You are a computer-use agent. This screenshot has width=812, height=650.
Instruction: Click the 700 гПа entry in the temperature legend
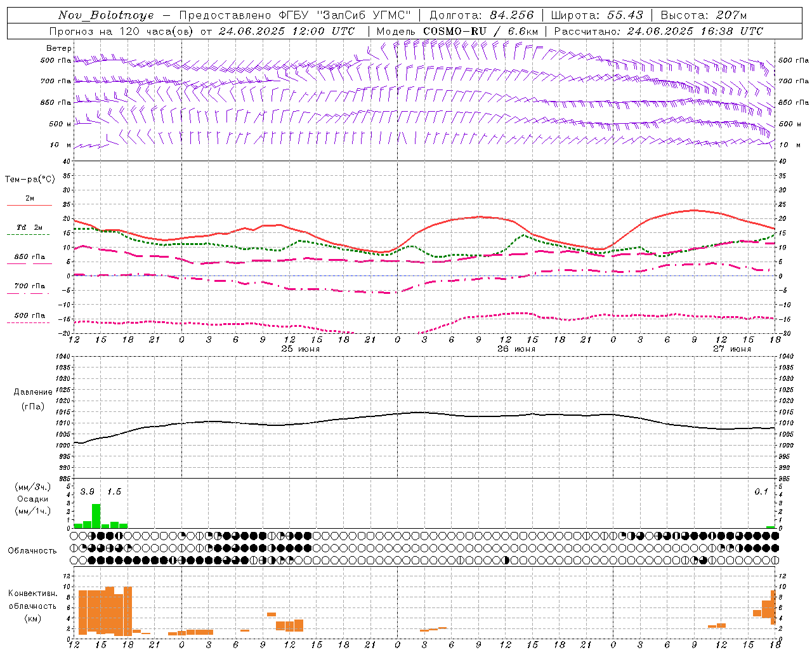click(30, 289)
